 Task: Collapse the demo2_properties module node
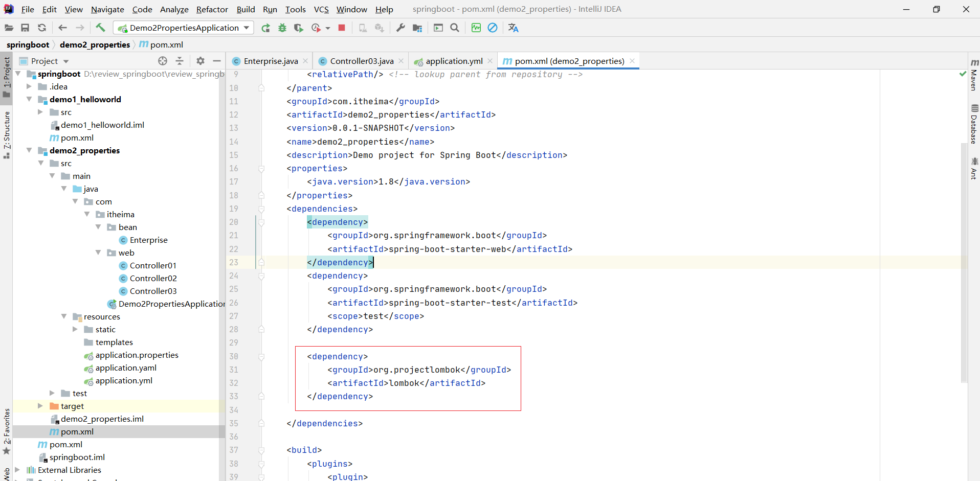[29, 150]
